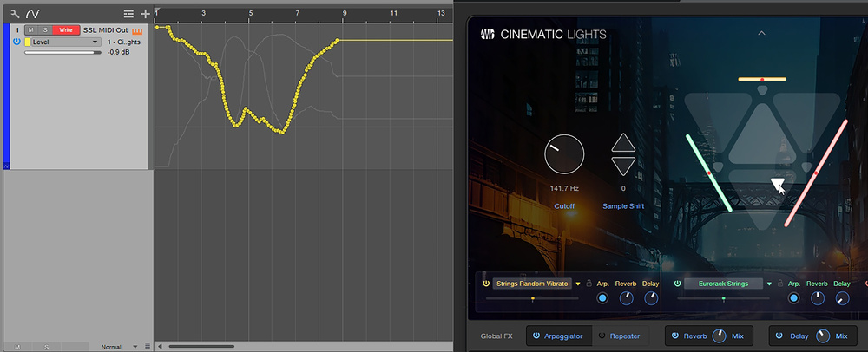Collapse the panel with the top chevron
The width and height of the screenshot is (868, 352).
pyautogui.click(x=761, y=33)
